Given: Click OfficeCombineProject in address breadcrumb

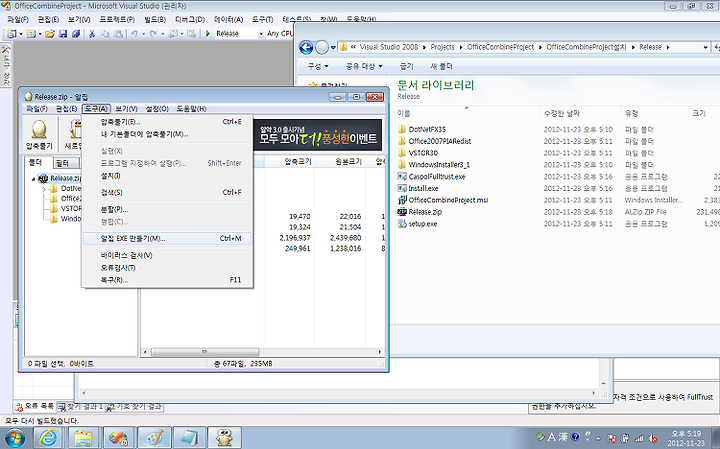Looking at the screenshot, I should pos(501,47).
